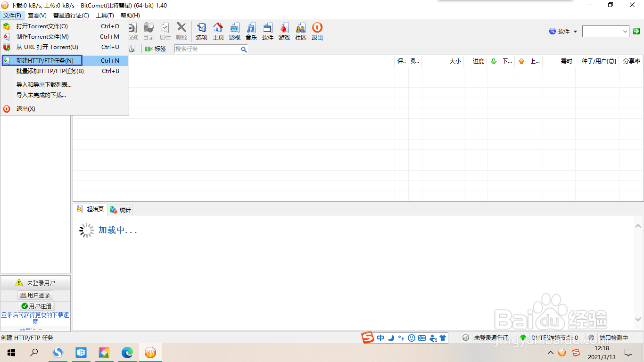Toggle the moon half-width icon on the IME bar

(x=391, y=338)
